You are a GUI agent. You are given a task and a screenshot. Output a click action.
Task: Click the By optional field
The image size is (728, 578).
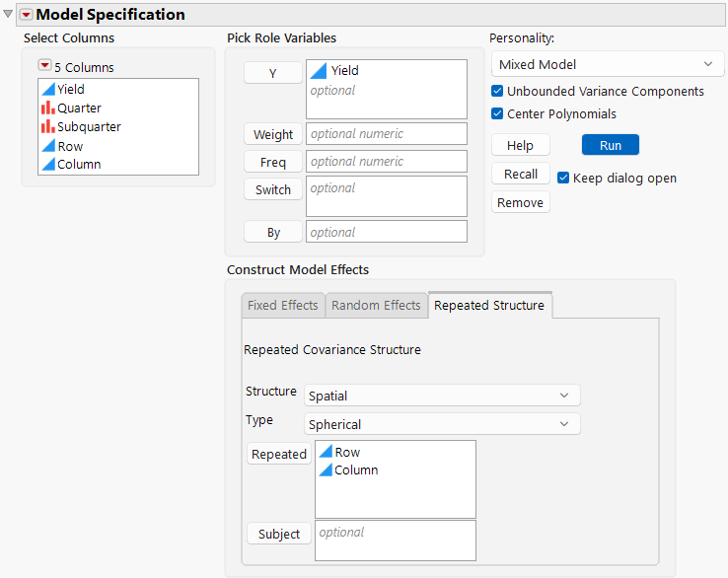coord(387,231)
